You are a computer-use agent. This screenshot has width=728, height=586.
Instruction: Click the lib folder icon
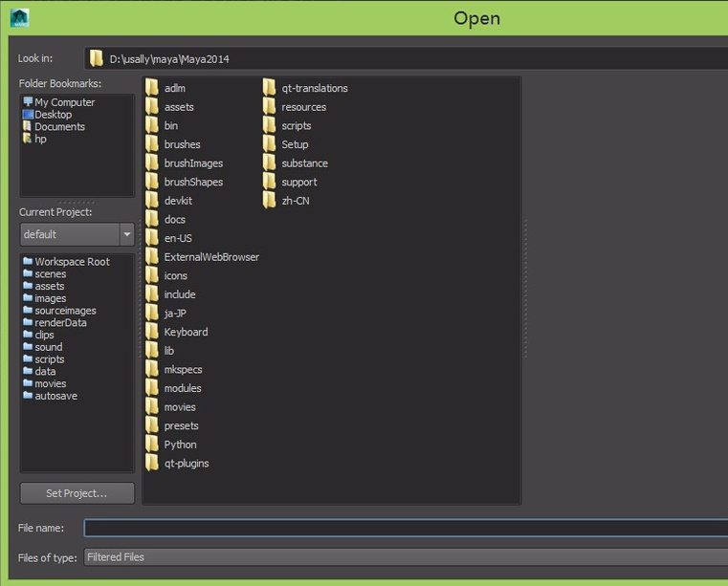pos(152,350)
